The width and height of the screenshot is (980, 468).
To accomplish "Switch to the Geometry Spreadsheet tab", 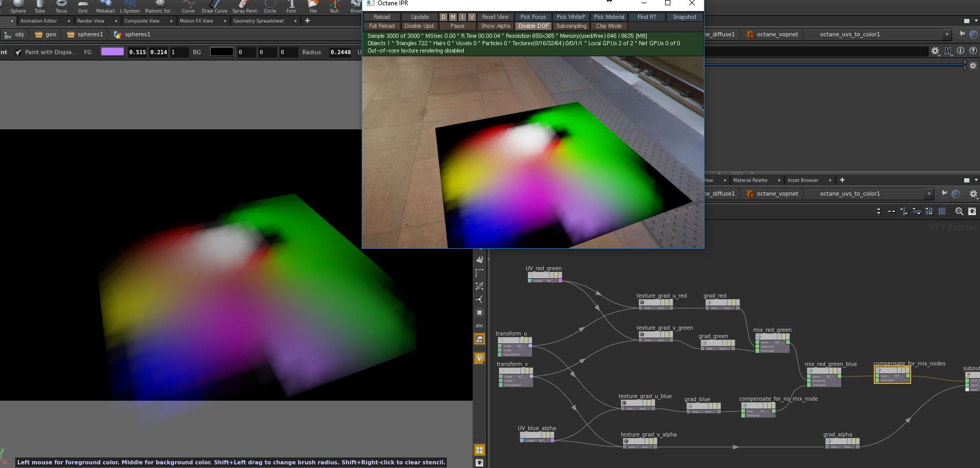I will [x=258, y=21].
